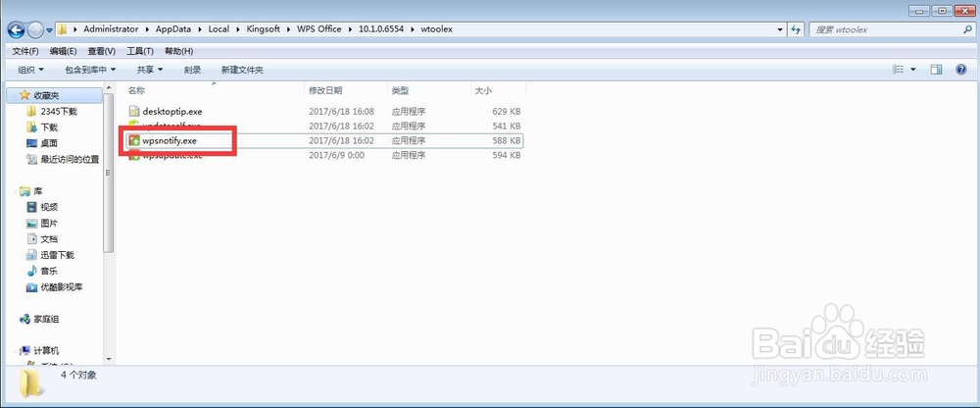Select wtoolex in the address path
Image resolution: width=980 pixels, height=408 pixels.
tap(436, 29)
